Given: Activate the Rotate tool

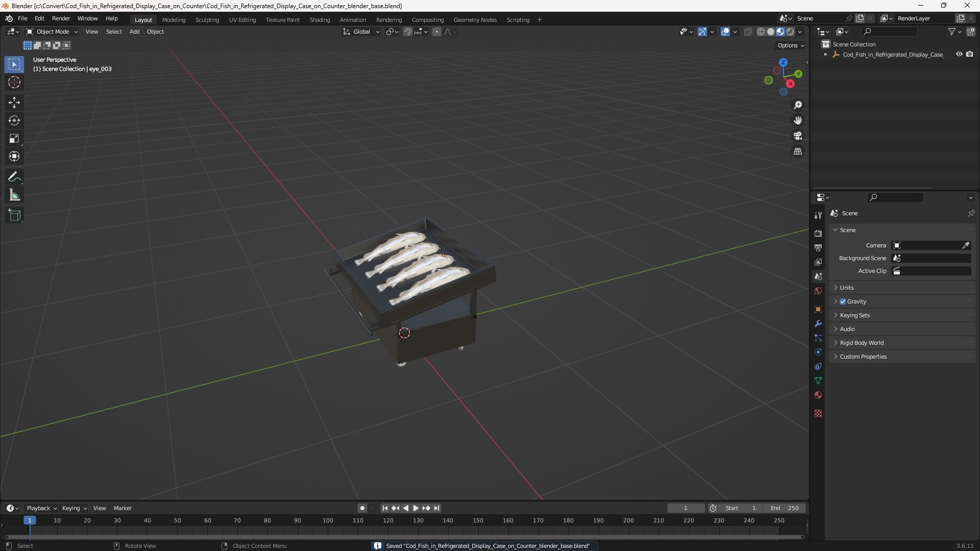Looking at the screenshot, I should (x=14, y=120).
